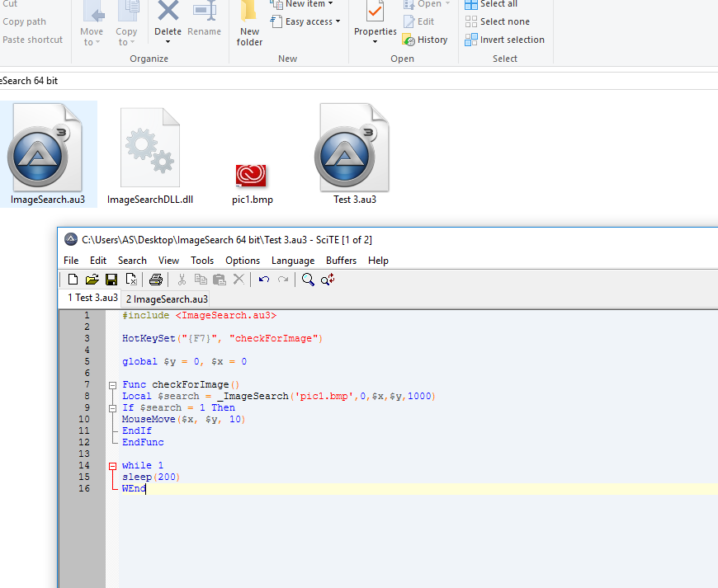
Task: Click the Close file icon in SciTE toolbar
Action: (x=130, y=280)
